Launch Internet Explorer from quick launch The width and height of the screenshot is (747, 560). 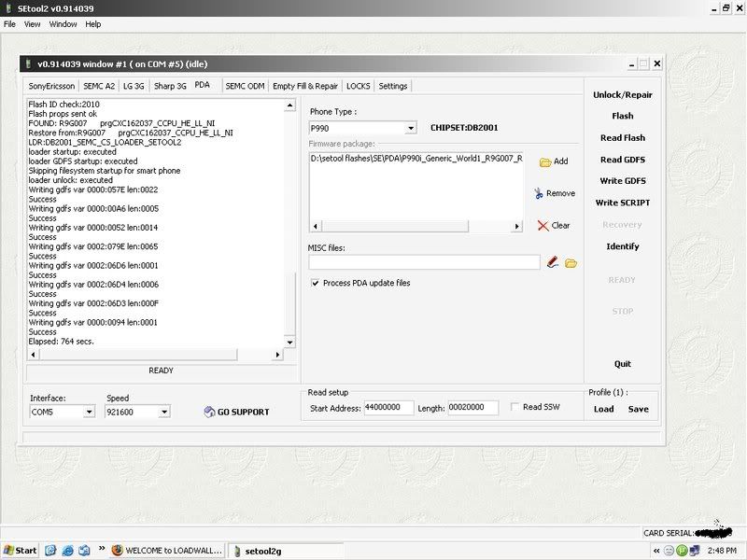pos(67,551)
